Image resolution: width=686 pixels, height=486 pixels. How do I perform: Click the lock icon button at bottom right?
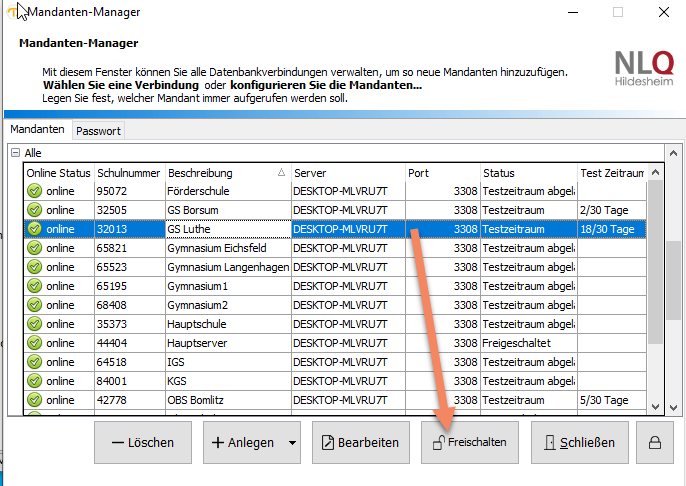655,442
